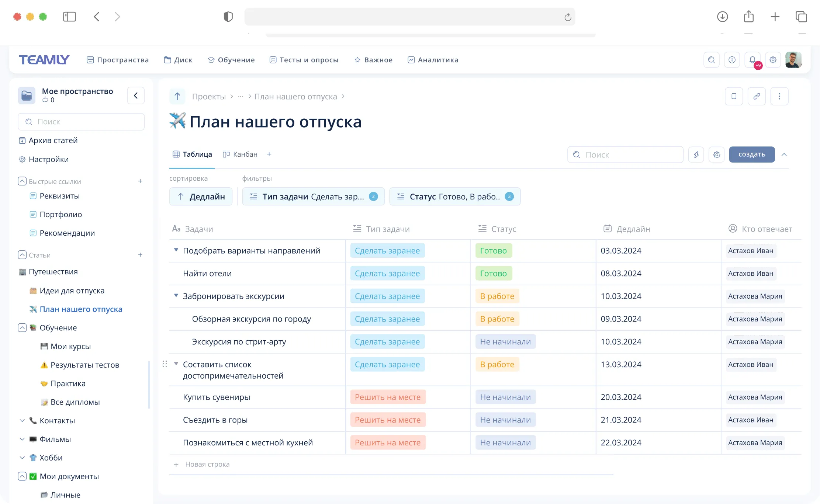This screenshot has width=820, height=504.
Task: Open Обучение in top navigation
Action: (231, 60)
